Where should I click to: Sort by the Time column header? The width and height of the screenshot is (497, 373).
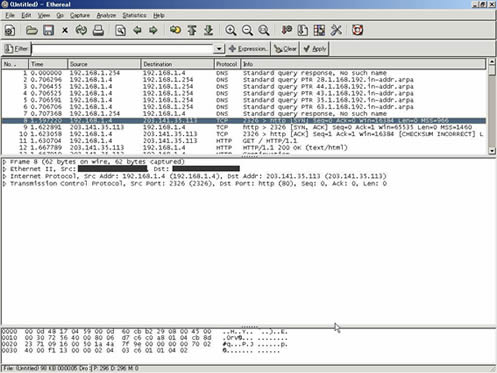(x=48, y=64)
